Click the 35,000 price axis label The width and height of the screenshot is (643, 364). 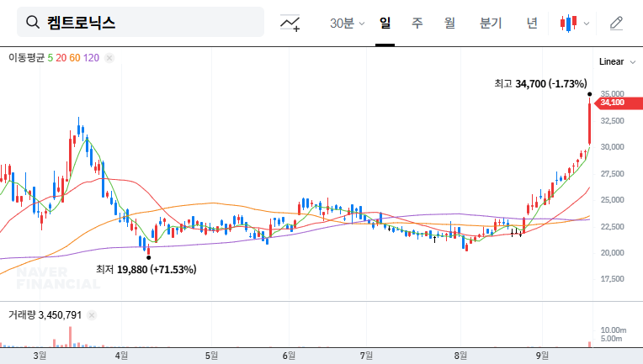click(x=612, y=94)
